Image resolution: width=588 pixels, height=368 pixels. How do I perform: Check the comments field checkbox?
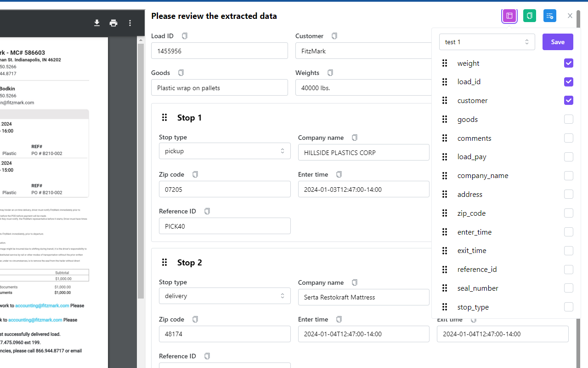point(569,138)
